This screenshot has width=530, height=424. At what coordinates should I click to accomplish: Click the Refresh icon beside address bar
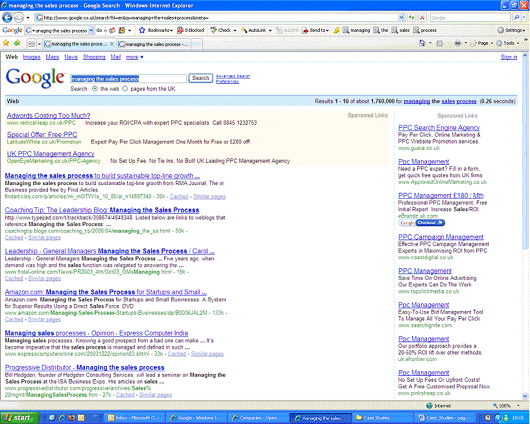pos(411,18)
